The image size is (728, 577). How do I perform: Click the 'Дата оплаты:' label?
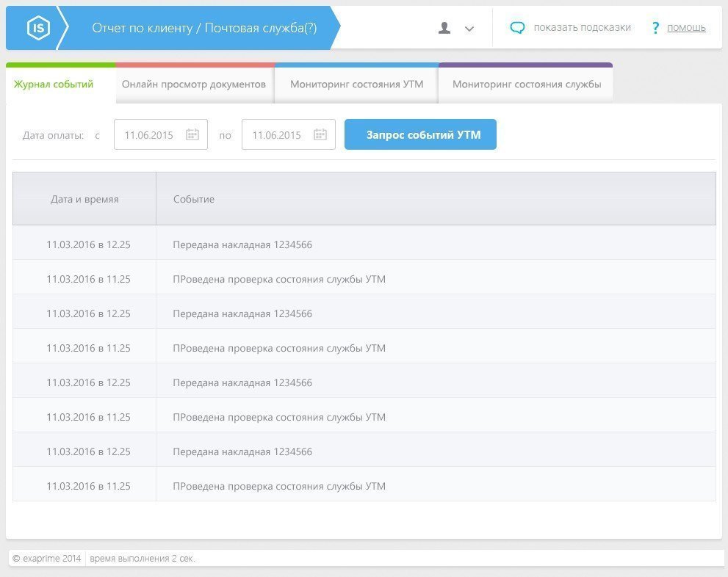pos(53,135)
